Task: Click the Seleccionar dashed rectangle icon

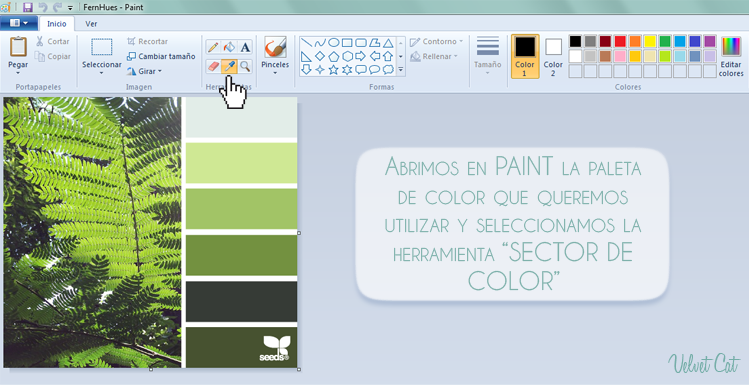Action: pyautogui.click(x=101, y=47)
